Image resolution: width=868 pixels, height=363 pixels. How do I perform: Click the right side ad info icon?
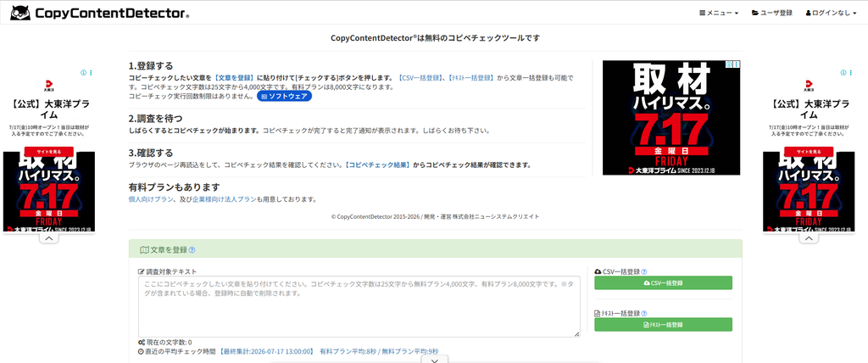843,73
